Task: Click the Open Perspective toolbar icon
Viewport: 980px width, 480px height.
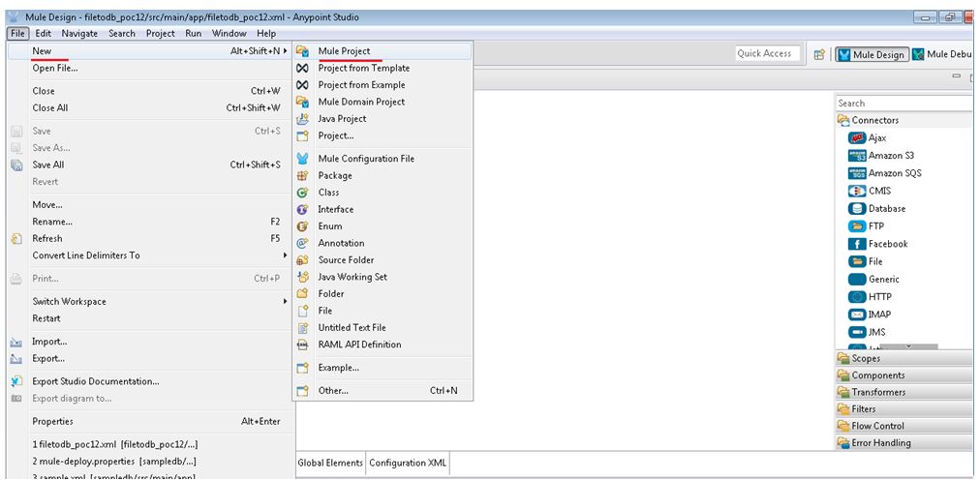Action: [819, 54]
